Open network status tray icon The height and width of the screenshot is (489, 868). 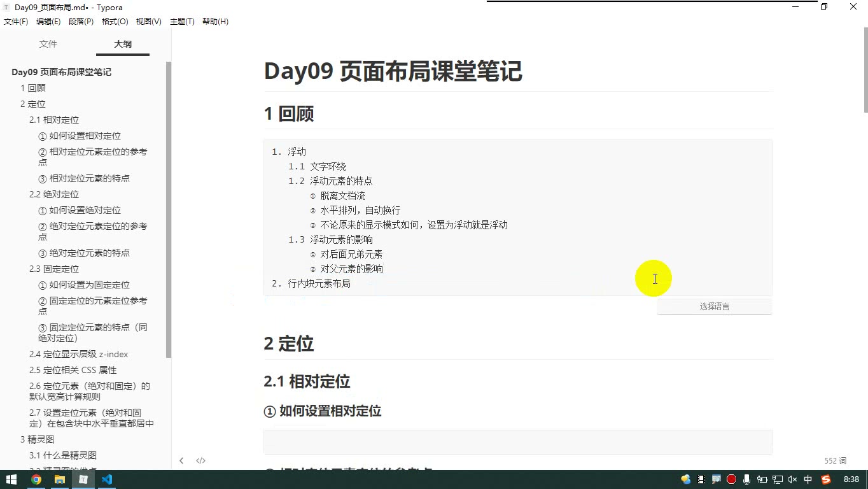coord(778,479)
